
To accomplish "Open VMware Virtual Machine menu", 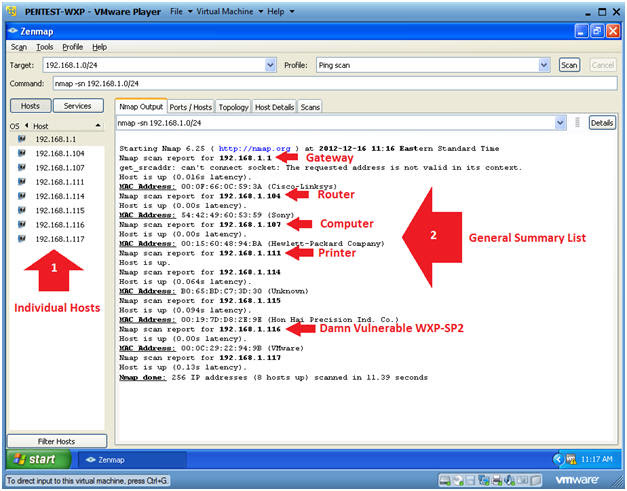I will 230,12.
